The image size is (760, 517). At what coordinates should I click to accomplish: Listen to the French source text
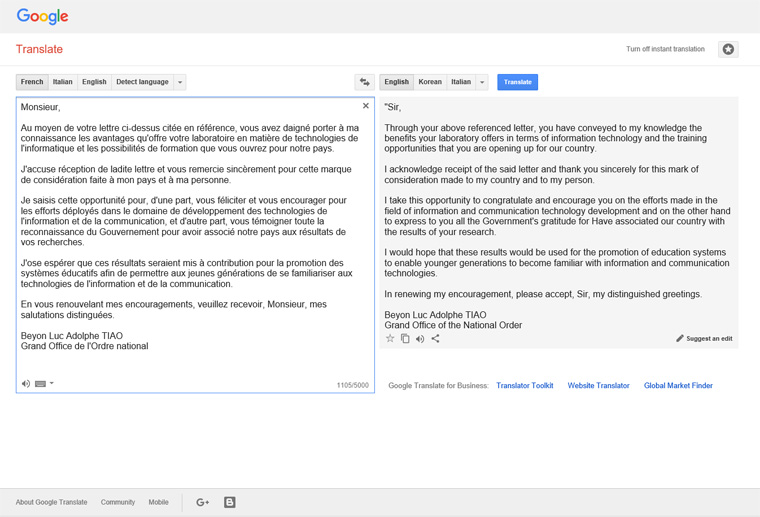(26, 383)
